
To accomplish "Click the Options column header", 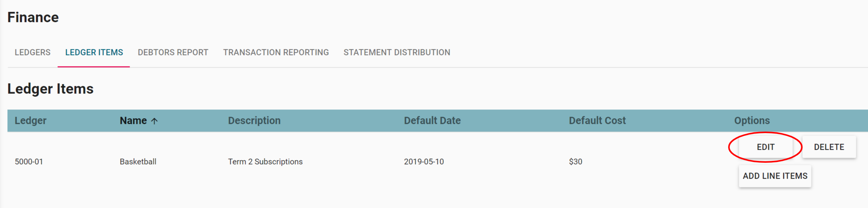I will pos(752,121).
